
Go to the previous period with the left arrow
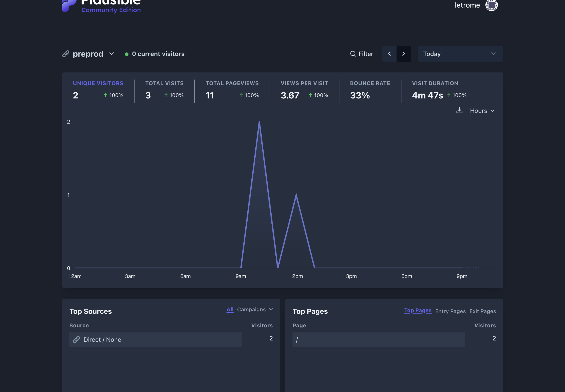tap(390, 54)
